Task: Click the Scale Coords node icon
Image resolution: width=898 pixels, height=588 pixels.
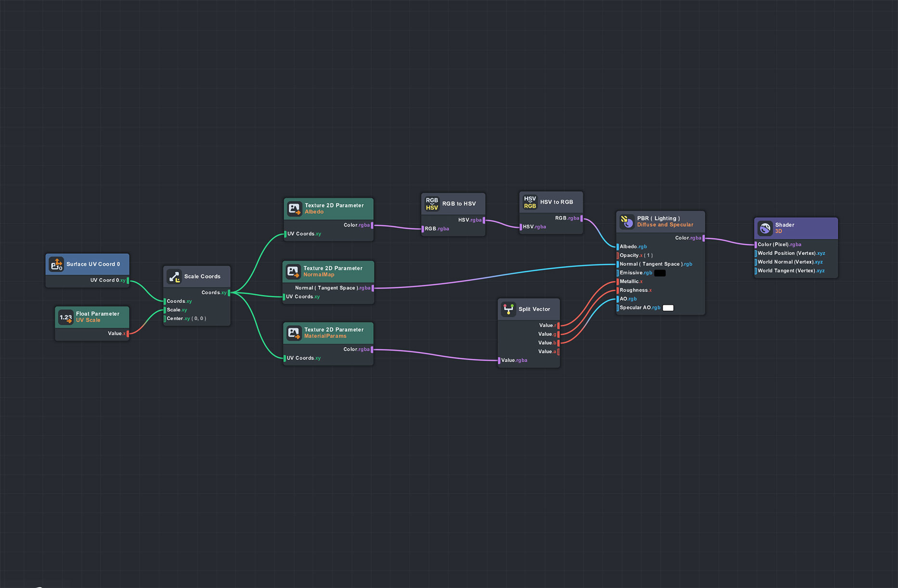Action: pyautogui.click(x=174, y=276)
